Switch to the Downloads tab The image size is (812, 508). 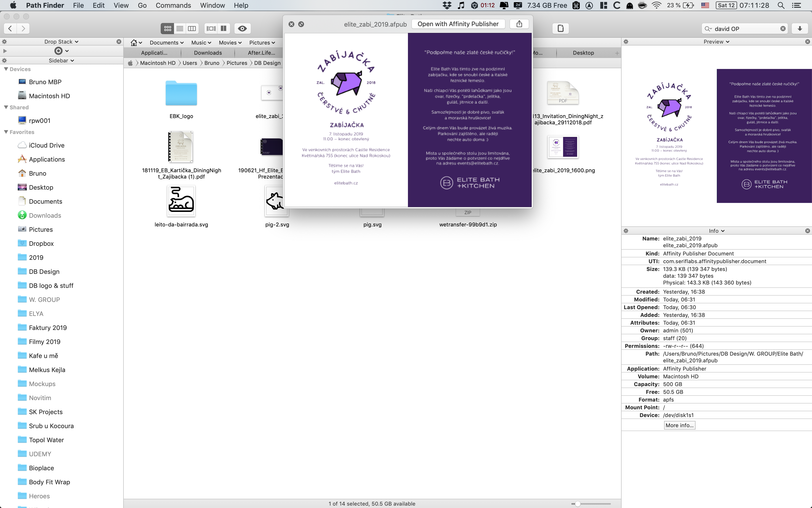click(x=208, y=53)
